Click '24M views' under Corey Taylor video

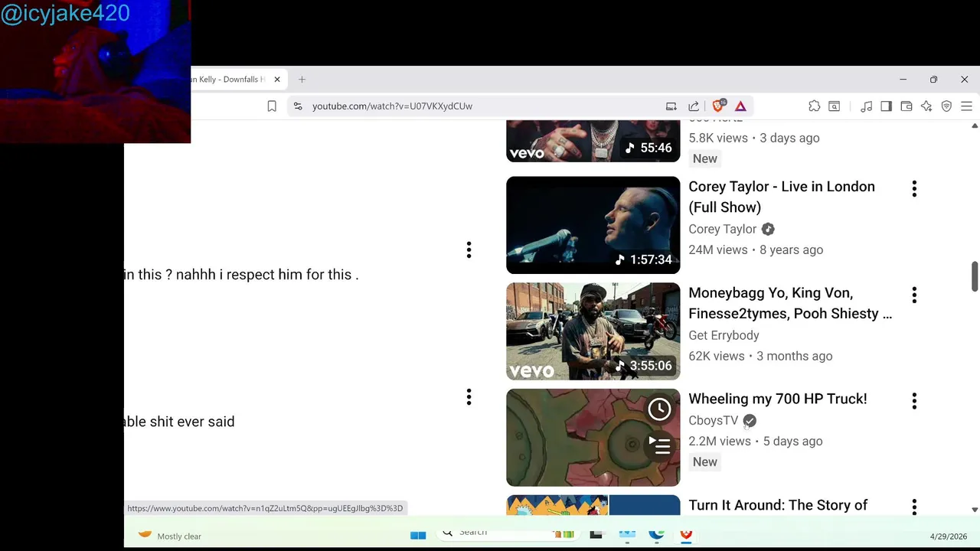(x=717, y=249)
